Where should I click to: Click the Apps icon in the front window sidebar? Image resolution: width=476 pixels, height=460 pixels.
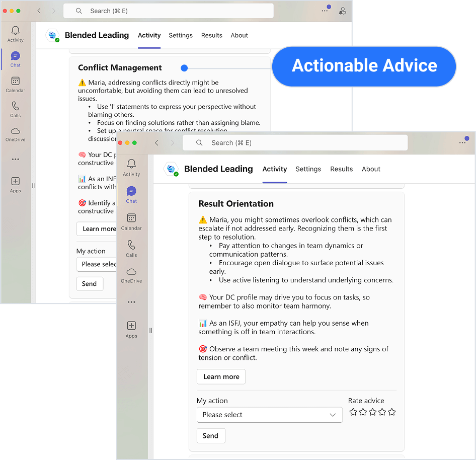point(131,329)
